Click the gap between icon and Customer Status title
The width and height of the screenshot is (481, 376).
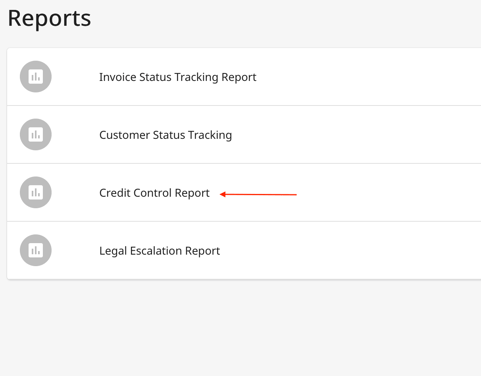(75, 135)
